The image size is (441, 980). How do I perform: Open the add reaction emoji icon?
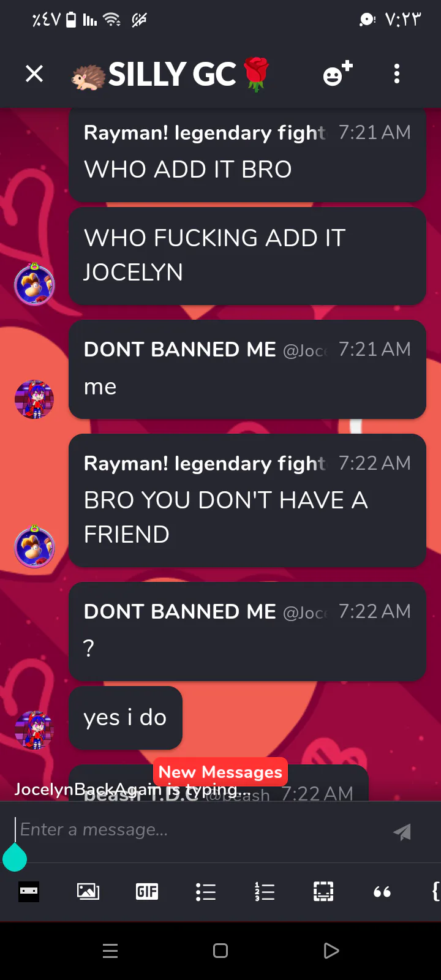337,73
